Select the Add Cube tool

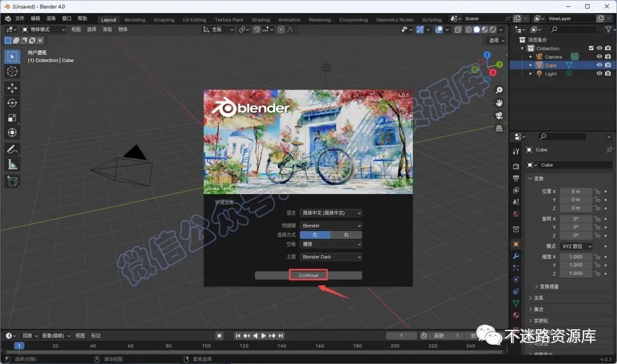pos(12,181)
